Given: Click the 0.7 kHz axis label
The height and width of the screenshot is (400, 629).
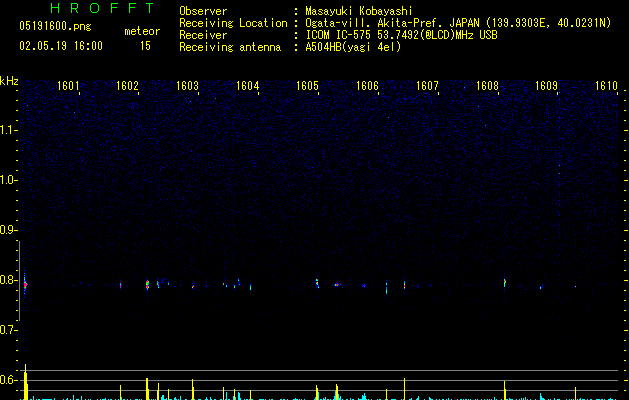Looking at the screenshot, I should (x=8, y=330).
